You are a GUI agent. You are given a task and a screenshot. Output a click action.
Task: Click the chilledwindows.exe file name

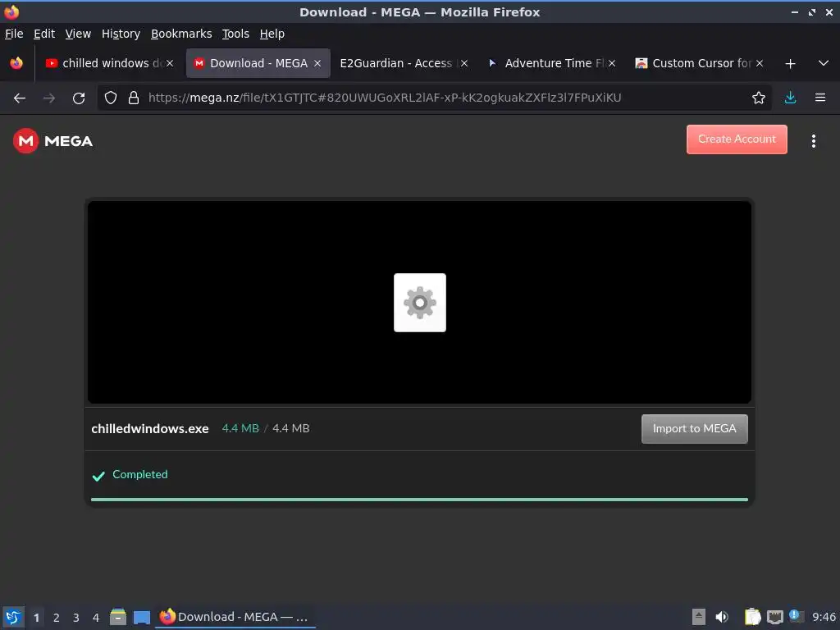[x=150, y=428]
